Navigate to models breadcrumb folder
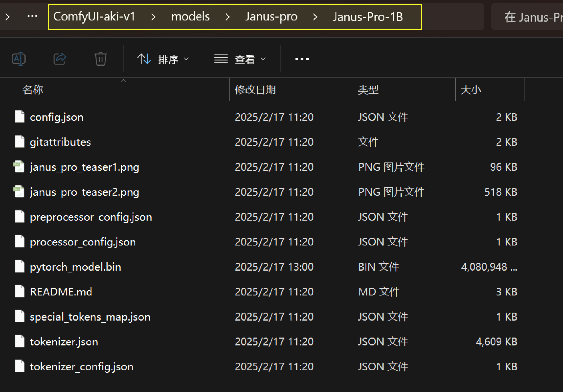Image resolution: width=563 pixels, height=392 pixels. pos(190,17)
